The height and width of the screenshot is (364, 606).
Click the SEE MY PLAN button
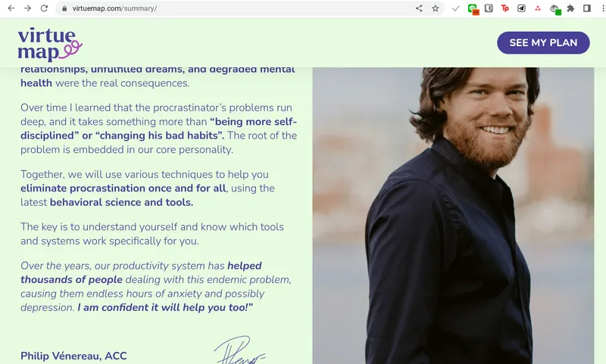pos(543,43)
